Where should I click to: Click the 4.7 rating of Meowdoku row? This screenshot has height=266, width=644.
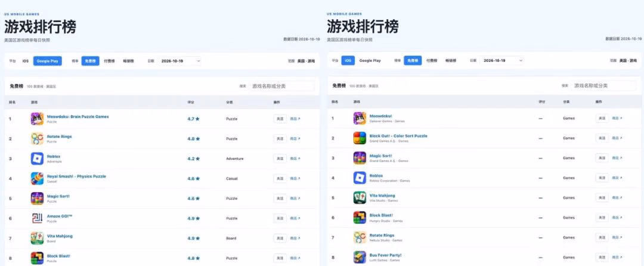(x=193, y=119)
